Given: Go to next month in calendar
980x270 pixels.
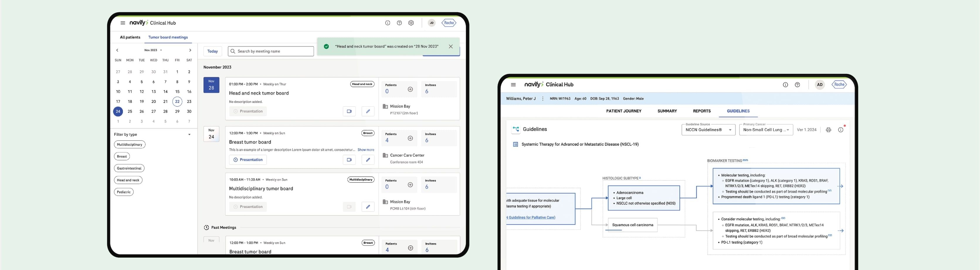Looking at the screenshot, I should 190,50.
